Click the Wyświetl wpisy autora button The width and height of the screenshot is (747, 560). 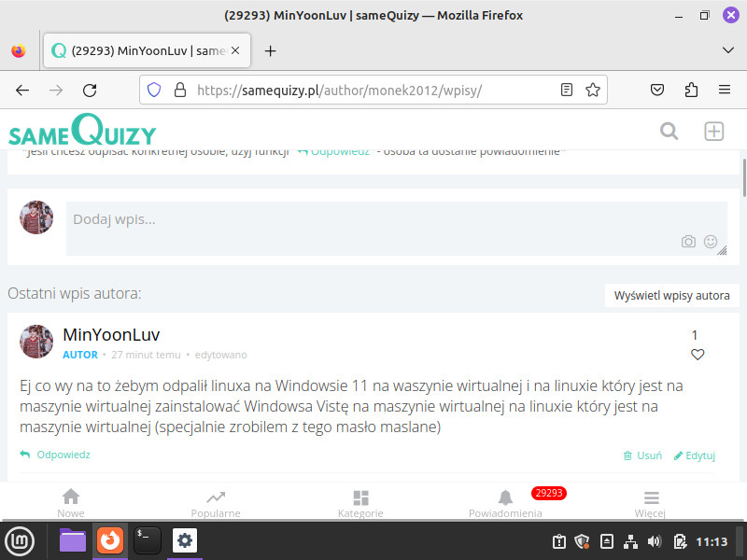click(x=671, y=296)
